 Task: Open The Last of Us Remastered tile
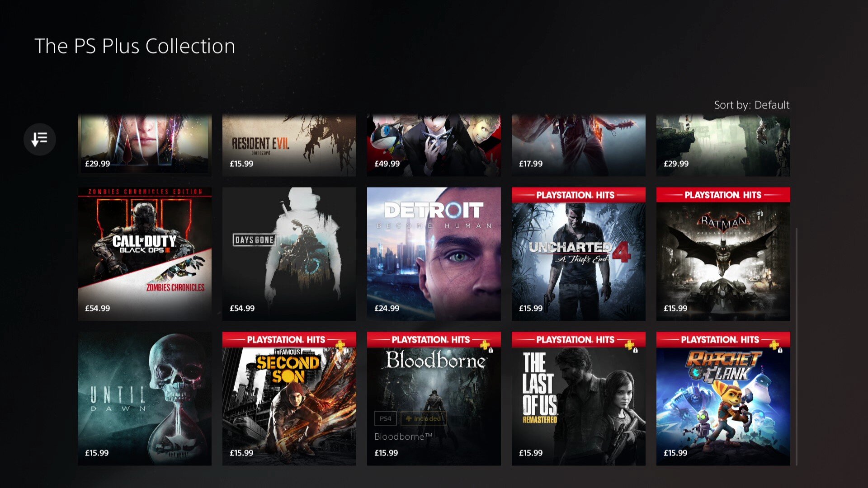click(x=579, y=399)
